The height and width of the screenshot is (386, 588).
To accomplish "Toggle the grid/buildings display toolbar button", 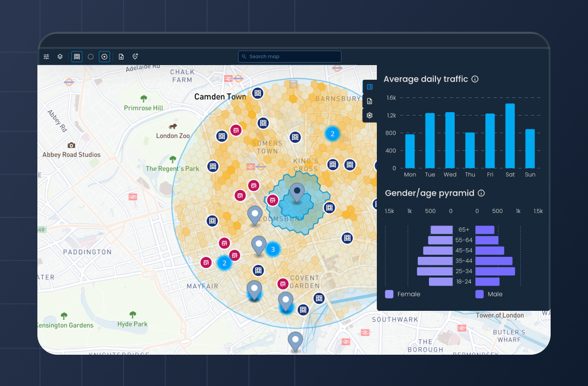I will click(77, 57).
